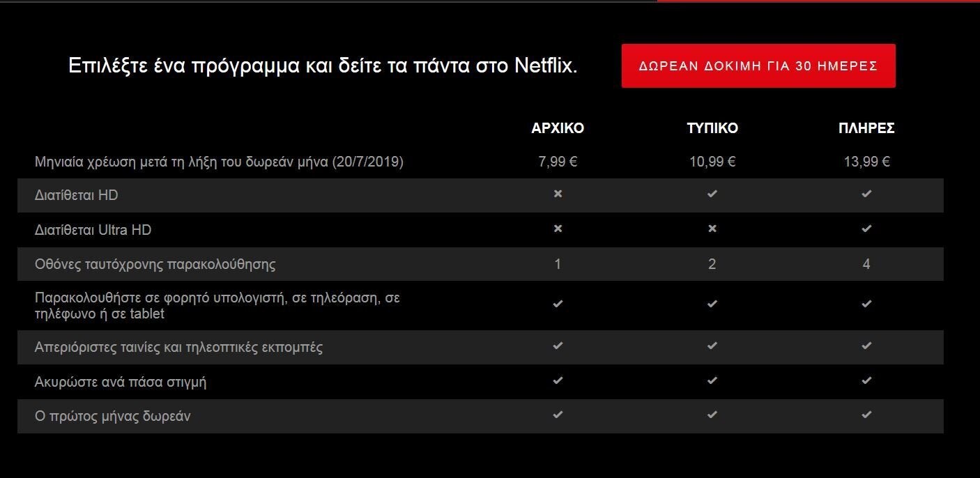Select the ΠΛΗΡΕΣ plan column header

pos(866,128)
